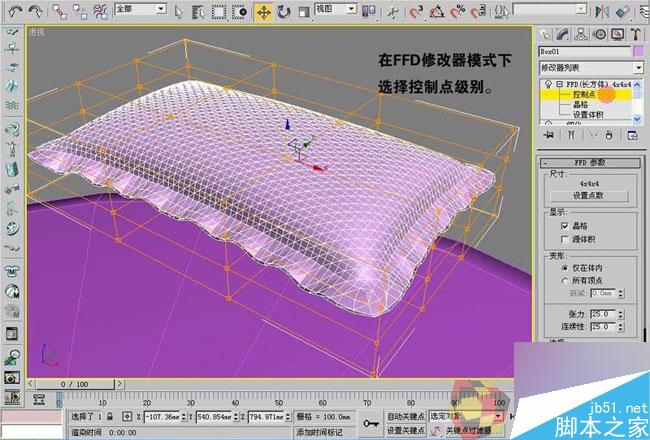Switch to the Modify panel tab
Image resolution: width=650 pixels, height=440 pixels.
(x=563, y=34)
